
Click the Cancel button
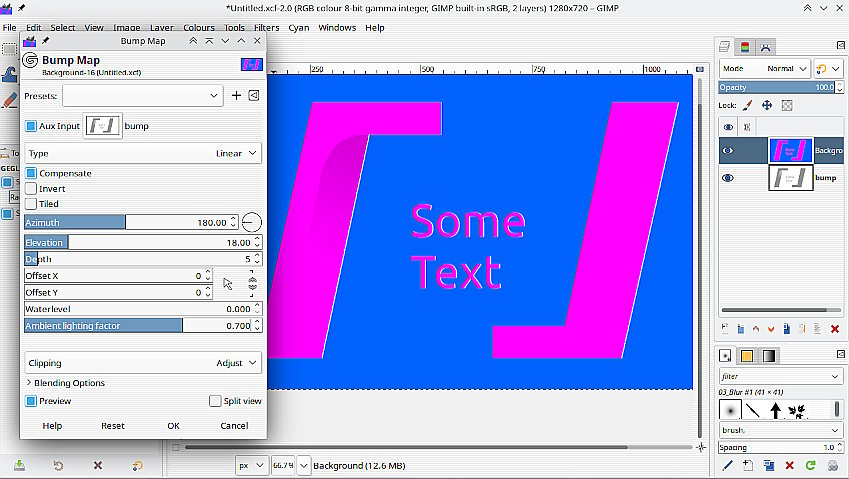pyautogui.click(x=234, y=426)
